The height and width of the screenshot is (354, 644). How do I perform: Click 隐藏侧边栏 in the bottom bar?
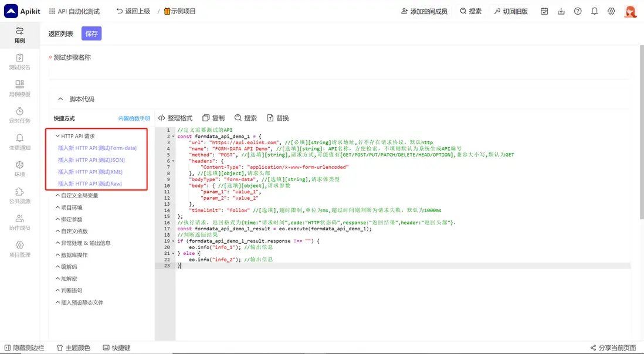click(x=24, y=348)
